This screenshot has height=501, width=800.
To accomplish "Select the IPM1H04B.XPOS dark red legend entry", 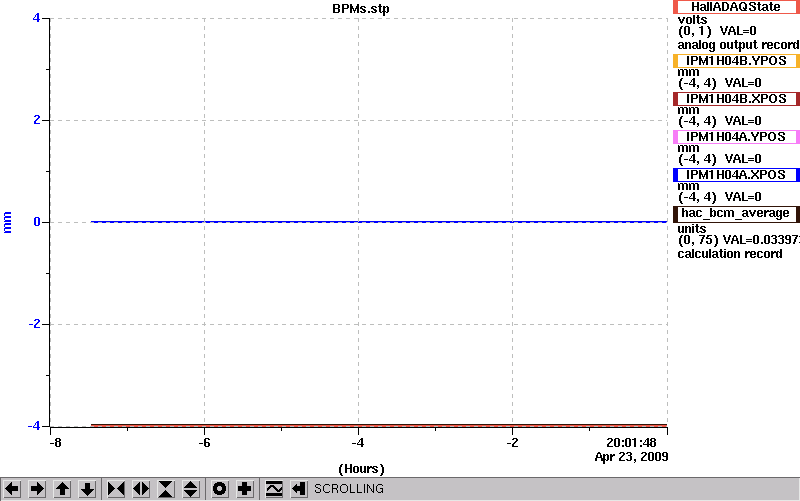I will click(736, 98).
